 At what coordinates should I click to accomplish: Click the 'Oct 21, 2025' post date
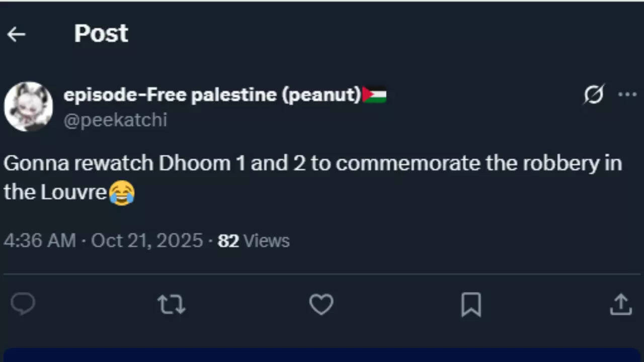(x=147, y=241)
